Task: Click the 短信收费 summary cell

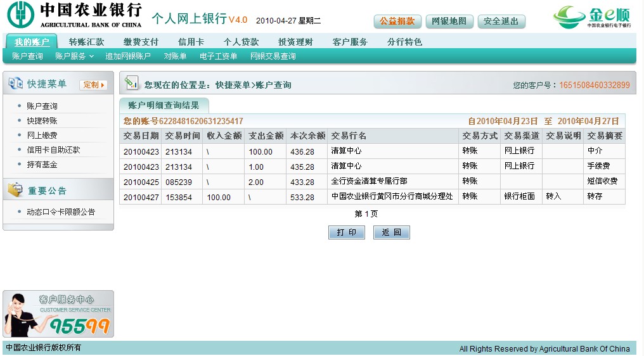Action: pos(603,181)
